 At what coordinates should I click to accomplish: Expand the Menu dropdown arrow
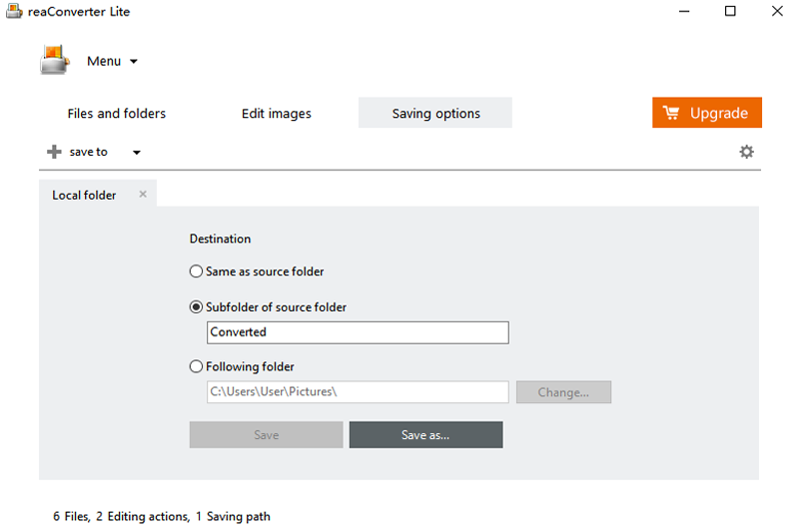pyautogui.click(x=134, y=62)
